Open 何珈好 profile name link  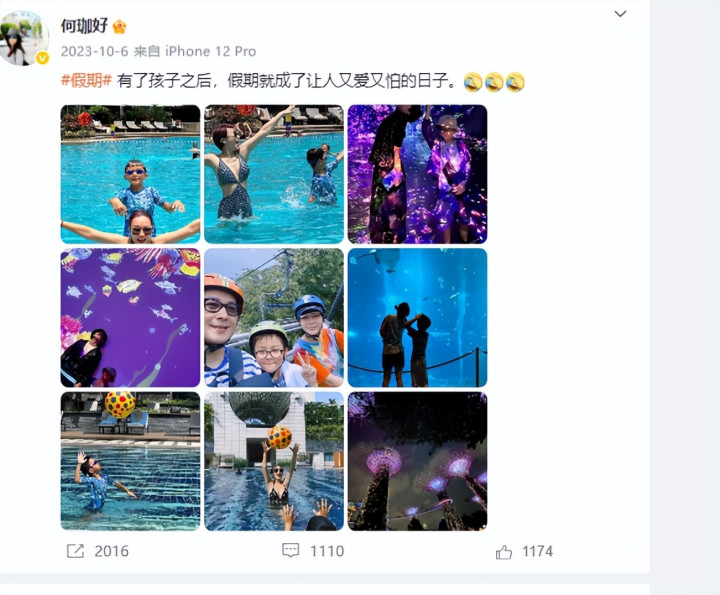pos(84,26)
